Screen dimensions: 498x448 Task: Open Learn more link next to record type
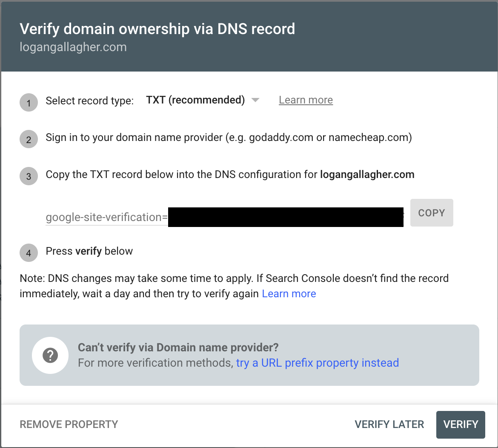pos(306,100)
